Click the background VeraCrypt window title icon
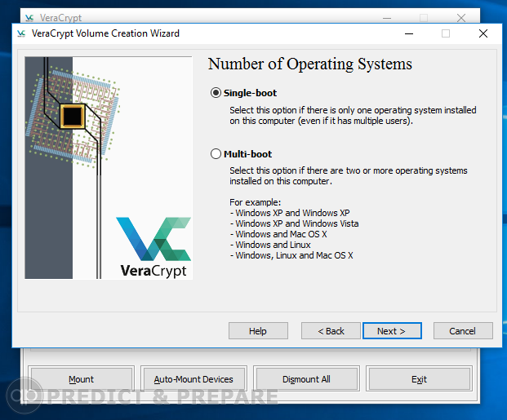This screenshot has height=420, width=507. (29, 18)
